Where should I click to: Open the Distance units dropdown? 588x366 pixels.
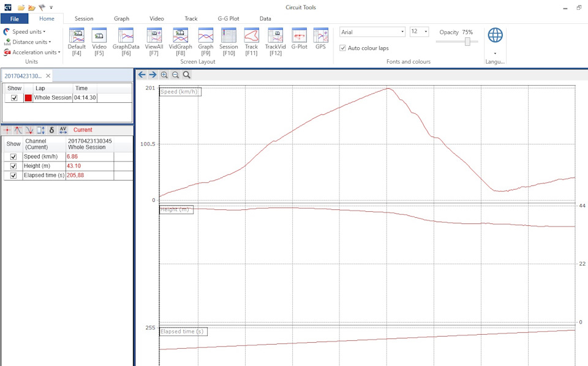point(28,42)
